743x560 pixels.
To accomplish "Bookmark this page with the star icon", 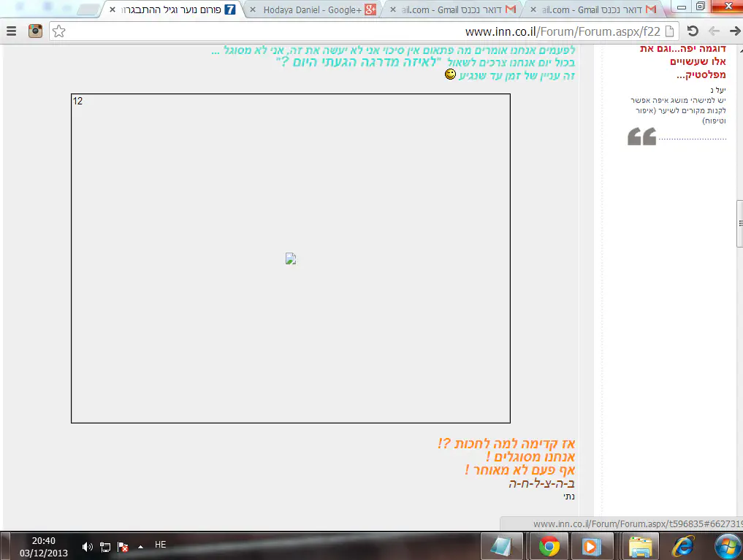I will tap(59, 31).
